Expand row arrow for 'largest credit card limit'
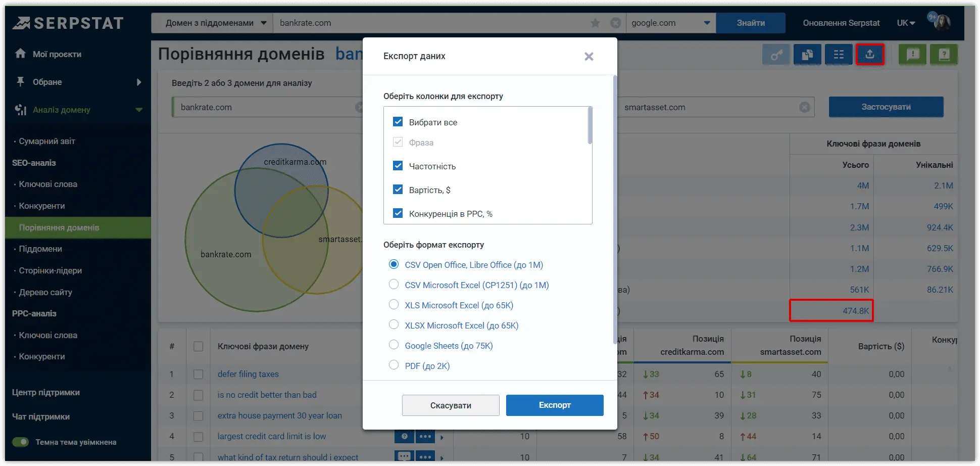The width and height of the screenshot is (980, 466). [442, 437]
